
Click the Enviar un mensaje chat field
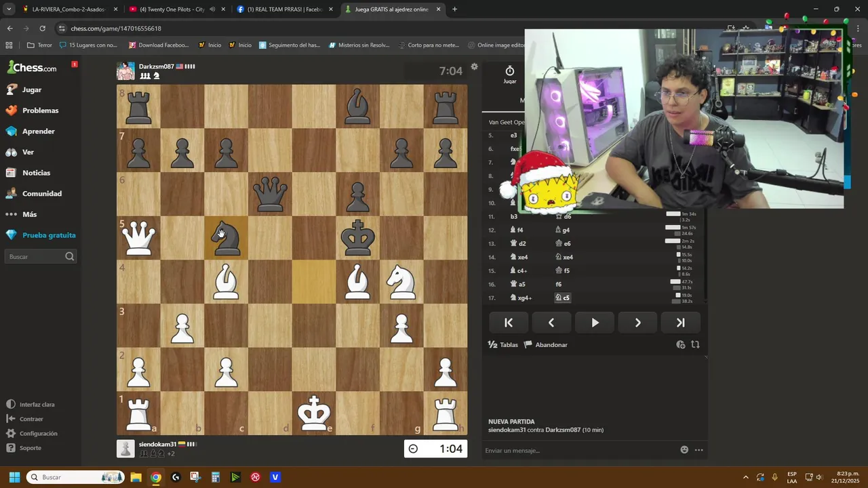[580, 450]
